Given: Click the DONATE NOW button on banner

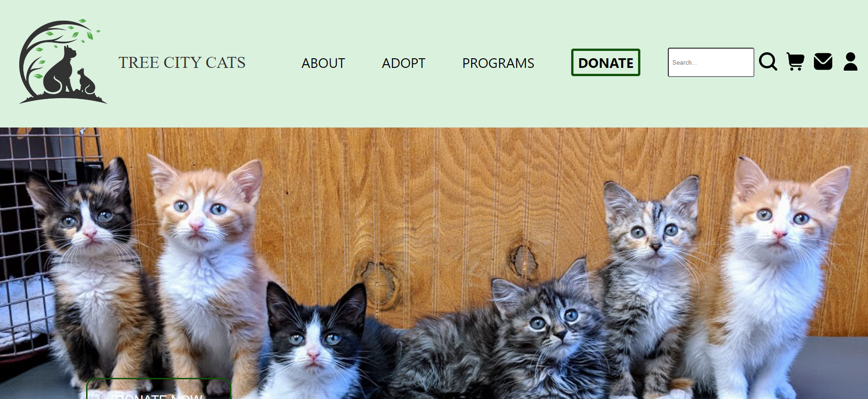Looking at the screenshot, I should pos(158,389).
